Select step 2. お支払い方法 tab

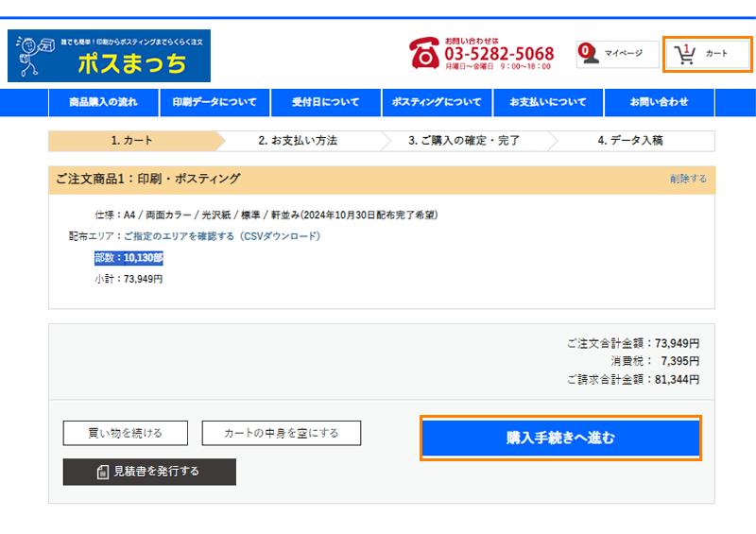[x=298, y=141]
